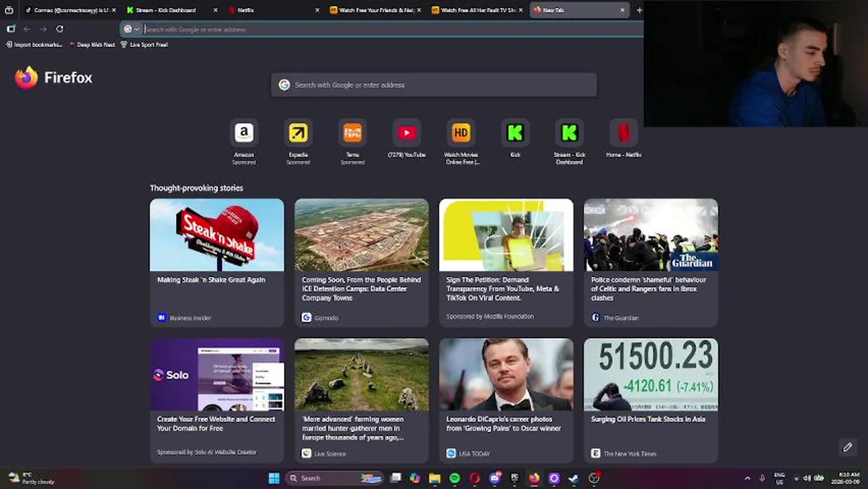
Task: Open Copilot from the taskbar
Action: [x=415, y=478]
